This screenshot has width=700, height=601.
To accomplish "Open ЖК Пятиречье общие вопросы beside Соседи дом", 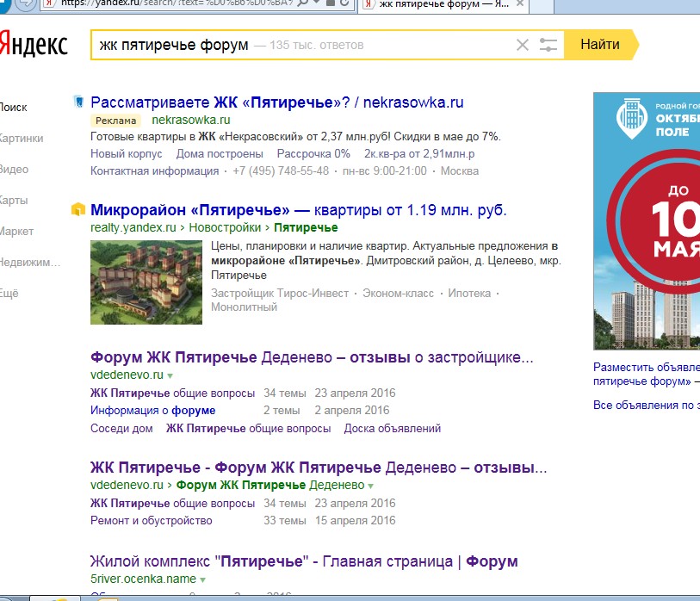I will click(248, 429).
